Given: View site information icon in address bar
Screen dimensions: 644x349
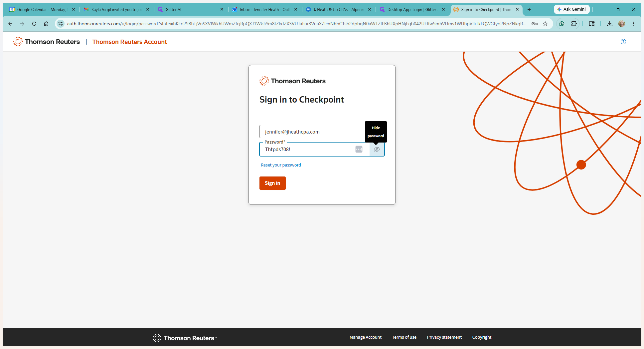Looking at the screenshot, I should point(61,24).
